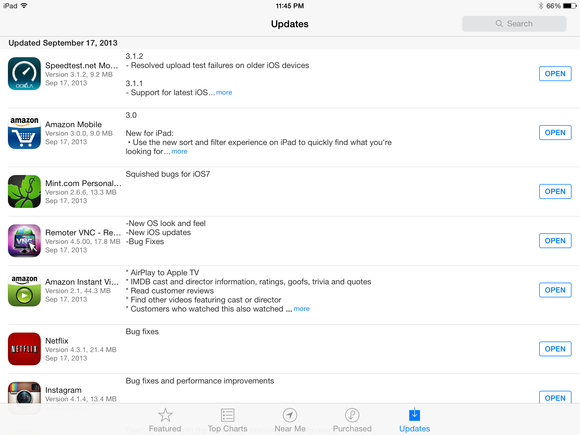The height and width of the screenshot is (435, 580).
Task: Switch to the Featured tab label
Action: 165,429
